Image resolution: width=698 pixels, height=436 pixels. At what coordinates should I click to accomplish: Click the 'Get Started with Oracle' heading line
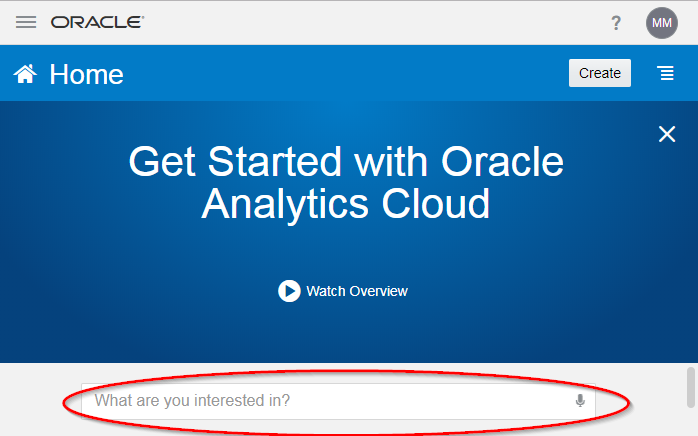(x=346, y=162)
